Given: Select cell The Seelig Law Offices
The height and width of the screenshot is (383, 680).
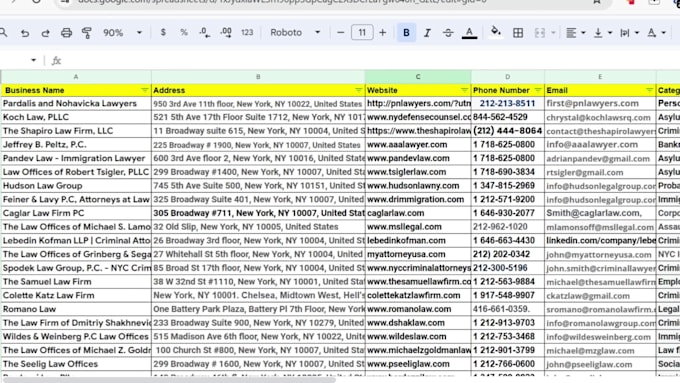Looking at the screenshot, I should (76, 364).
